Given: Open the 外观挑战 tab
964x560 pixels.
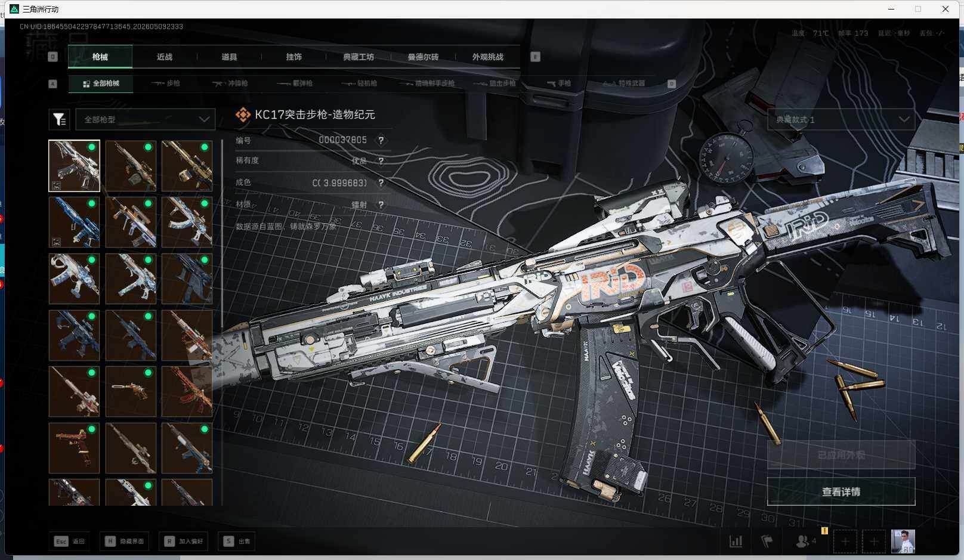Looking at the screenshot, I should pyautogui.click(x=487, y=57).
